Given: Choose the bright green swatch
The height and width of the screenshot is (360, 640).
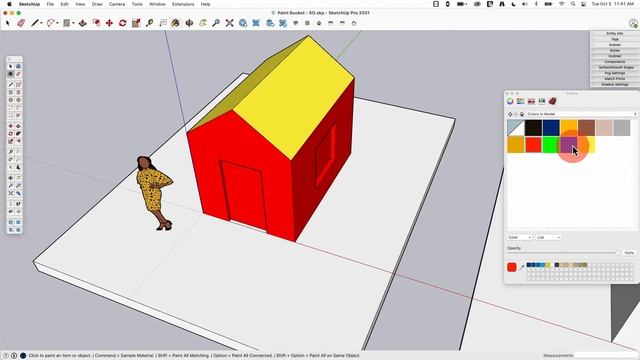Looking at the screenshot, I should pyautogui.click(x=551, y=145).
